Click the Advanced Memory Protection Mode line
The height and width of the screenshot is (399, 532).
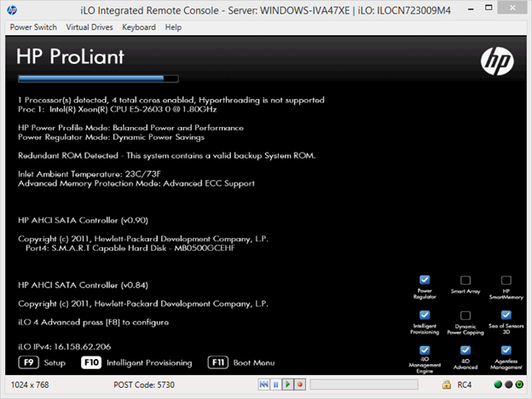(136, 183)
